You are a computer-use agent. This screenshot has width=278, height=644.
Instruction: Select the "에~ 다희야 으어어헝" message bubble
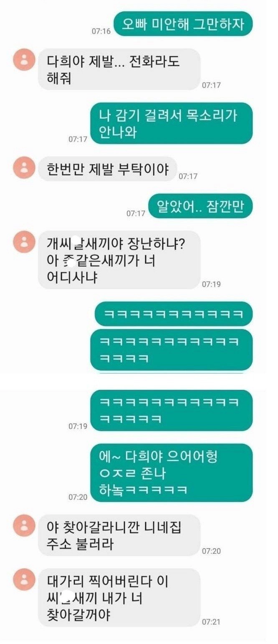coord(172,473)
